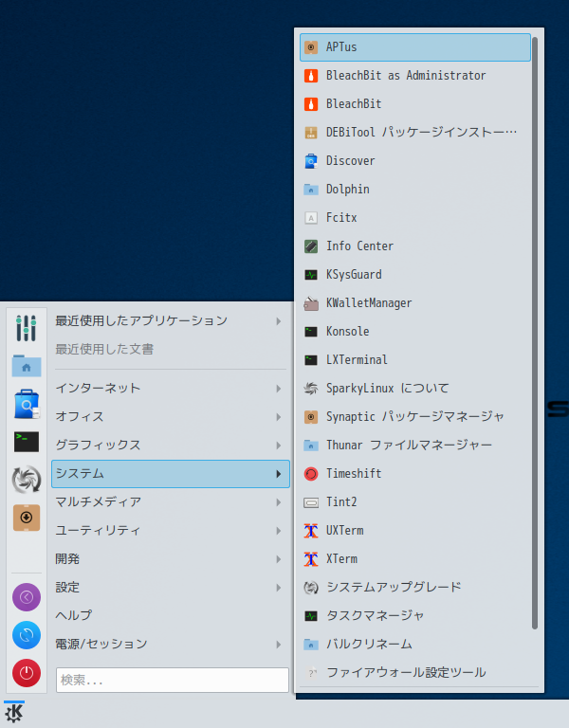The width and height of the screenshot is (569, 728).
Task: Click the BleachBit as Administrator icon
Action: click(311, 75)
